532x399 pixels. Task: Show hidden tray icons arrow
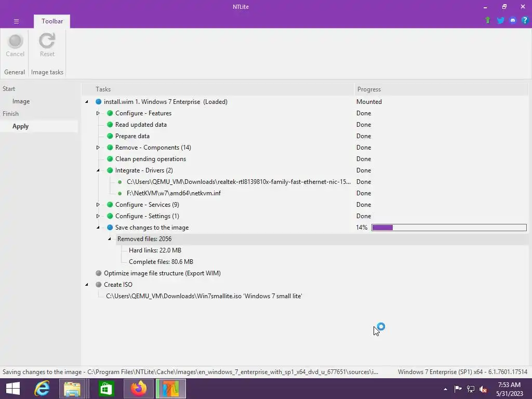445,389
